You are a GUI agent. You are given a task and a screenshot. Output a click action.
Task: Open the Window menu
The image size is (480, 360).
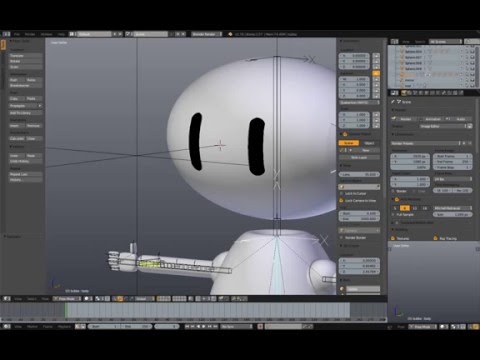coord(46,34)
